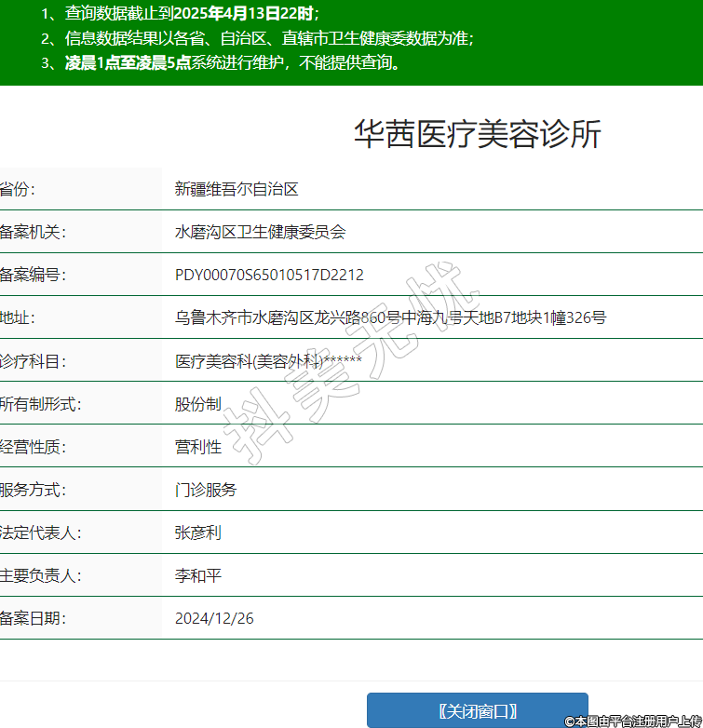
Task: Click the 备案编号 field label
Action: pyautogui.click(x=33, y=275)
